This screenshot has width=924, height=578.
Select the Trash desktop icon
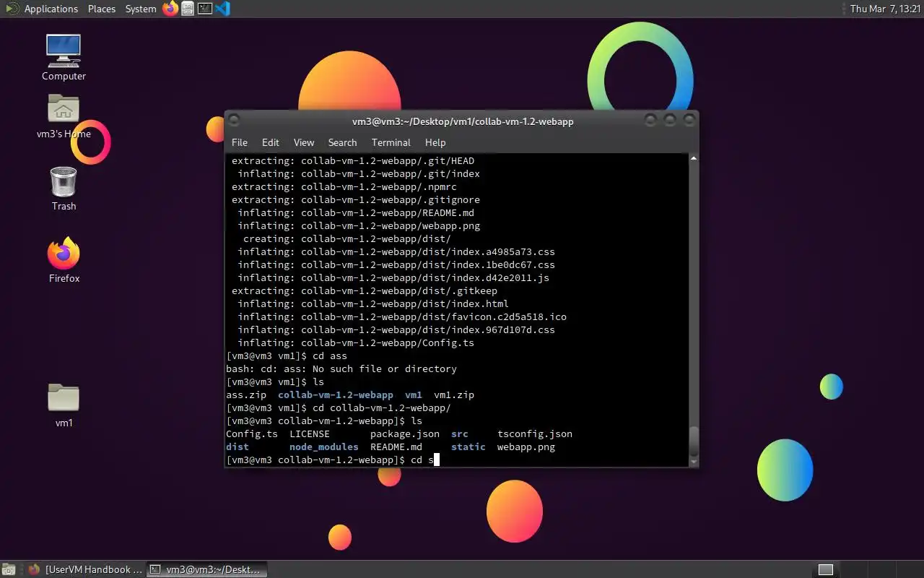point(64,189)
